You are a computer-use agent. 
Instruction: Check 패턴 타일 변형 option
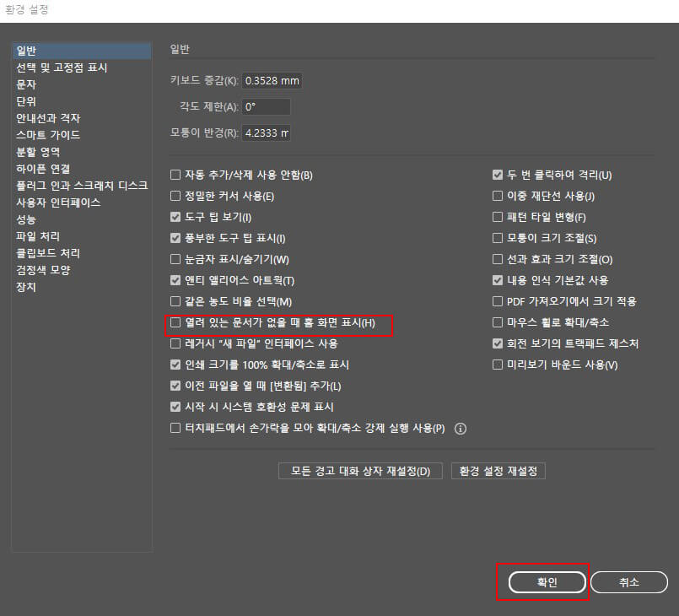[498, 217]
